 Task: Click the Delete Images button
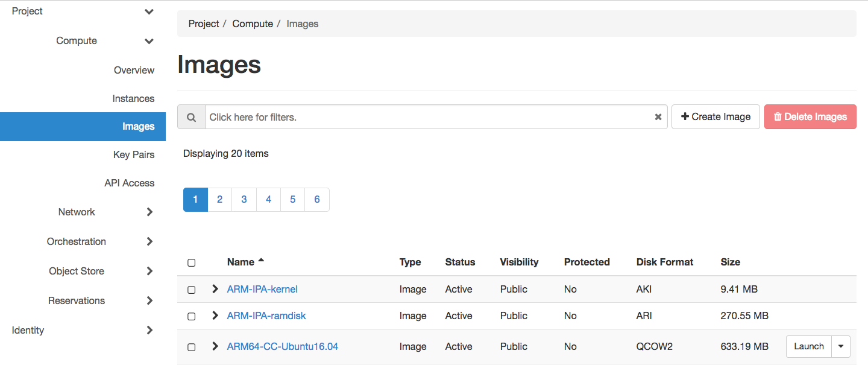coord(810,116)
